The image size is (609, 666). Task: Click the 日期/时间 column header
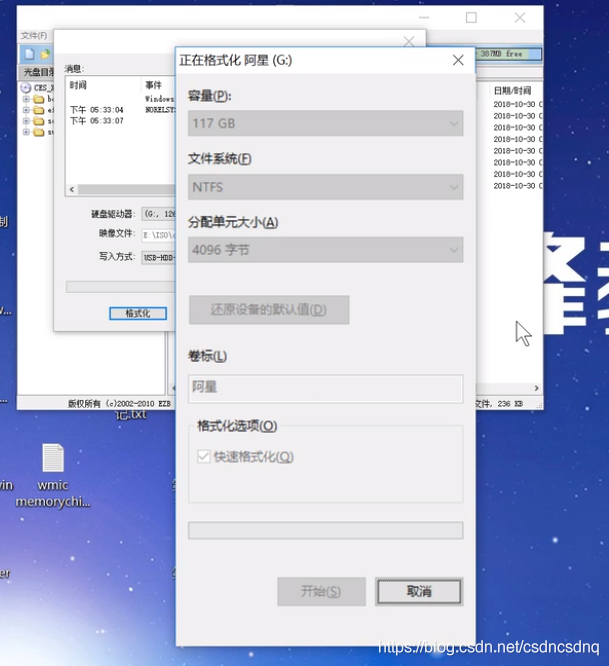coord(513,90)
